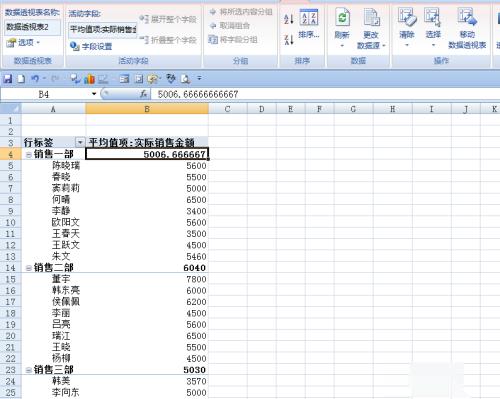Click the column chart icon in quick toolbar

coord(89,79)
